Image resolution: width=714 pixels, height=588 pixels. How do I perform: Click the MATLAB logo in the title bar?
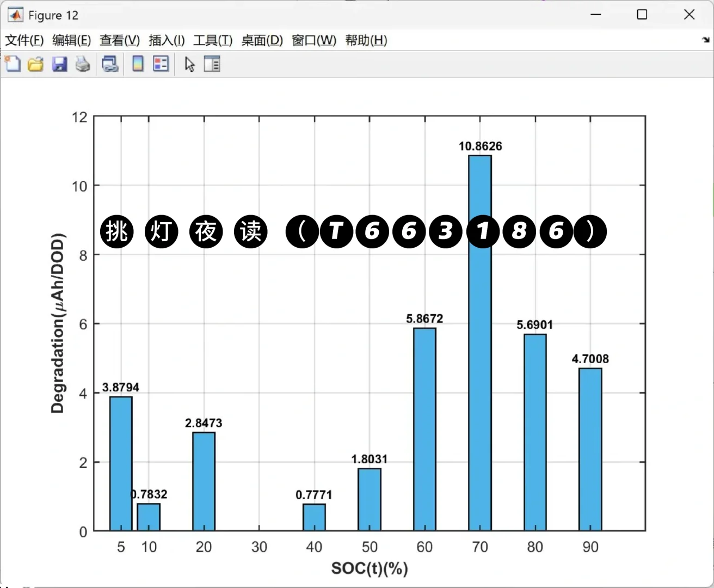coord(15,15)
